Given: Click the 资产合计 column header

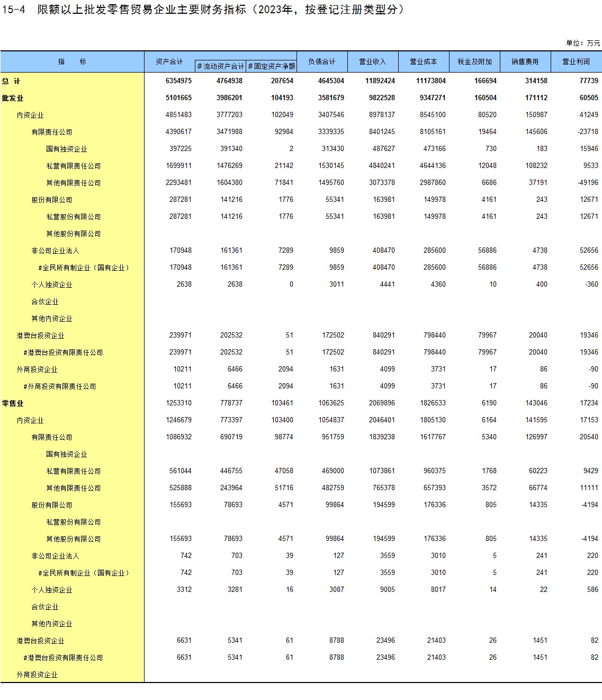Looking at the screenshot, I should click(x=169, y=61).
